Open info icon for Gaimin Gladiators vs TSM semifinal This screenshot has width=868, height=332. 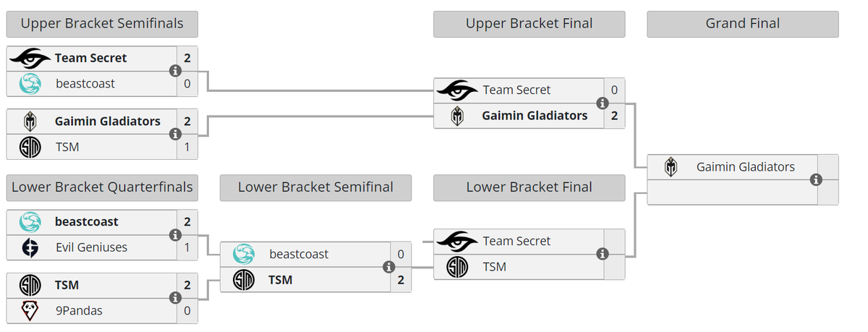point(174,134)
